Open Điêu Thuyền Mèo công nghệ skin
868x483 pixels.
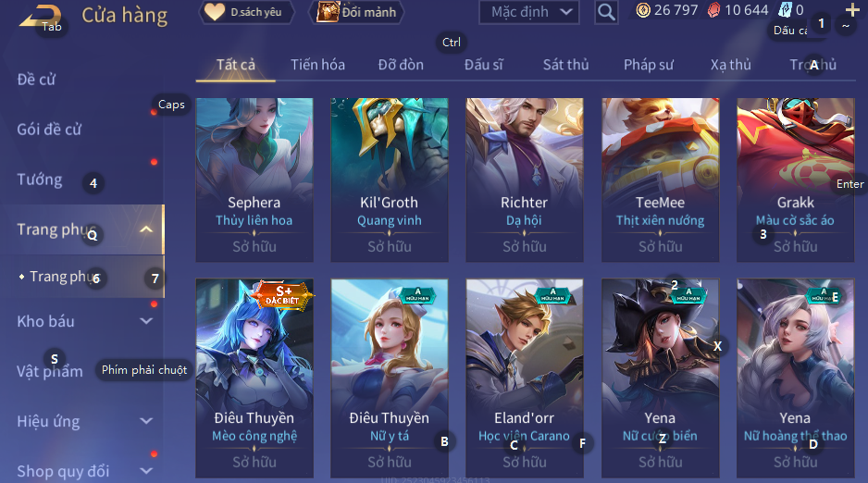(x=254, y=378)
